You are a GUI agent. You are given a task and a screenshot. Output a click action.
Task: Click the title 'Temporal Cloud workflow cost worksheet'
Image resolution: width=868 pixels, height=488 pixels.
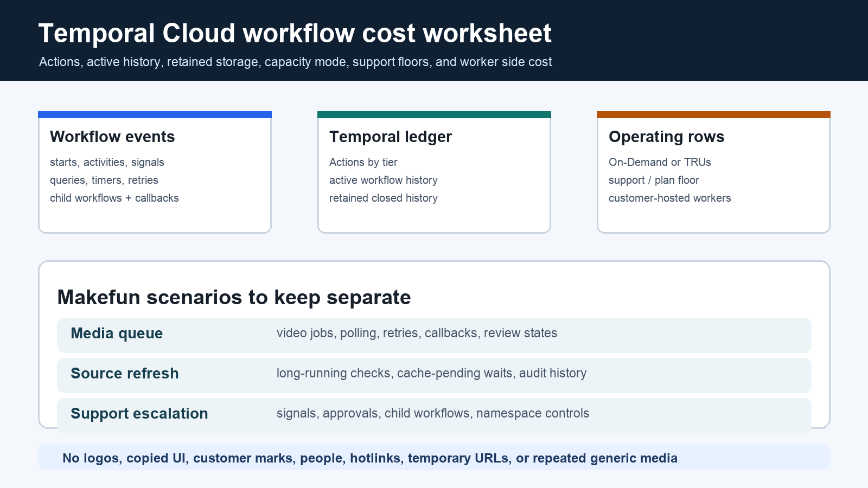[295, 34]
